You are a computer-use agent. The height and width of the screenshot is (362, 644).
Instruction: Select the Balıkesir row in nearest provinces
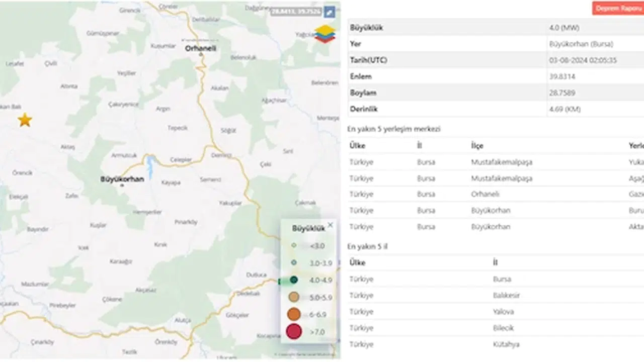[x=506, y=295]
